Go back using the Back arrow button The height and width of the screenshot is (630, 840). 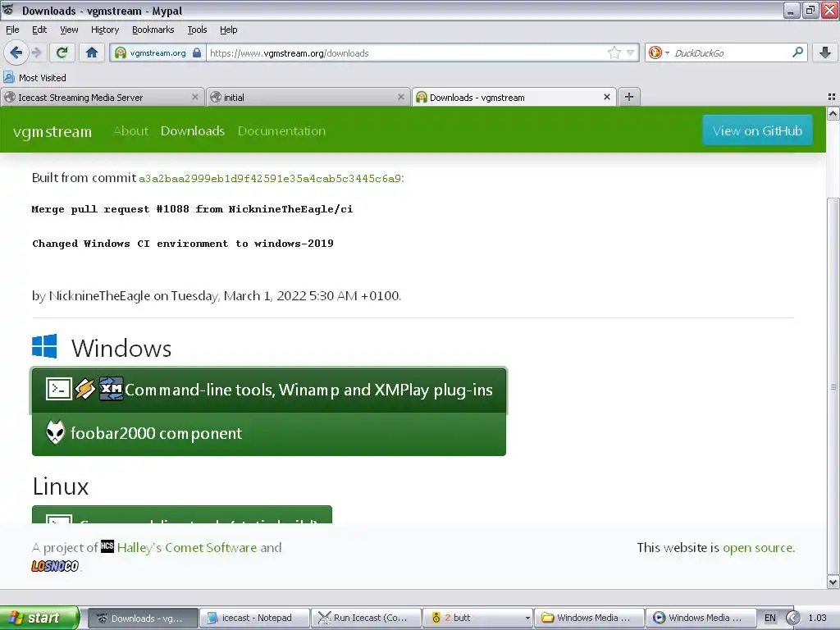coord(16,52)
